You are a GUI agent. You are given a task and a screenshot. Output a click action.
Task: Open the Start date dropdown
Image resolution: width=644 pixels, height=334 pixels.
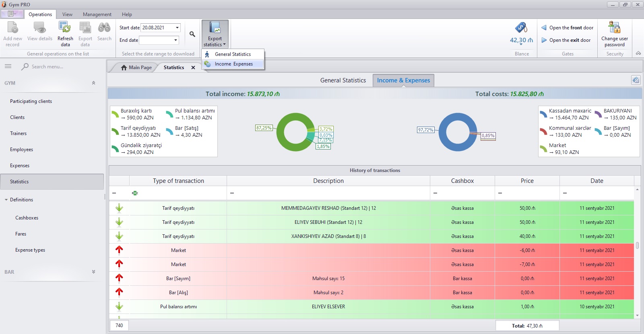click(177, 28)
